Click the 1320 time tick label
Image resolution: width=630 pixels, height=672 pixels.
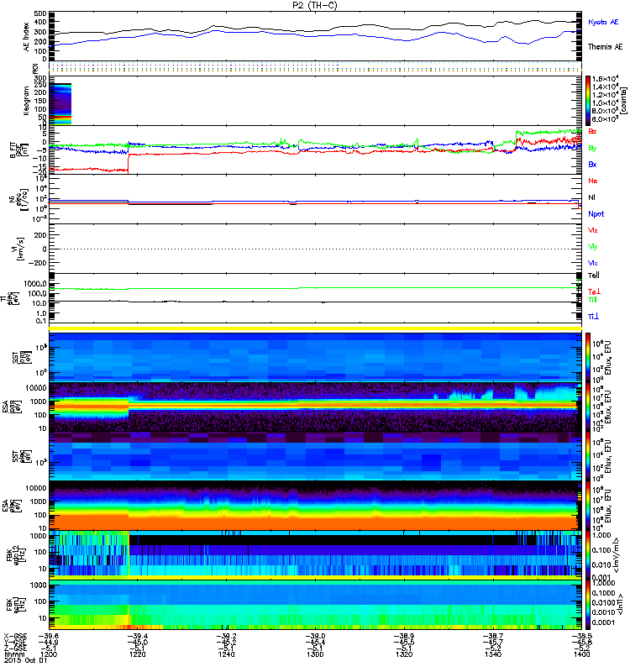[404, 654]
